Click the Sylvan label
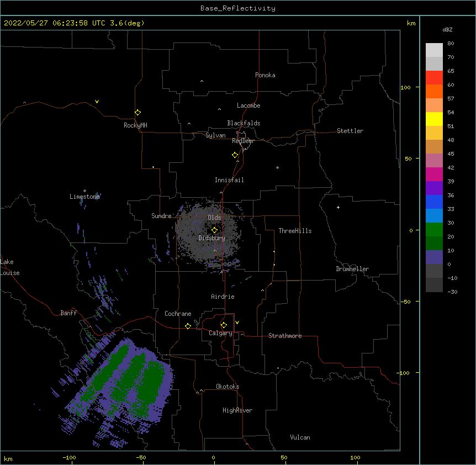 [x=215, y=135]
